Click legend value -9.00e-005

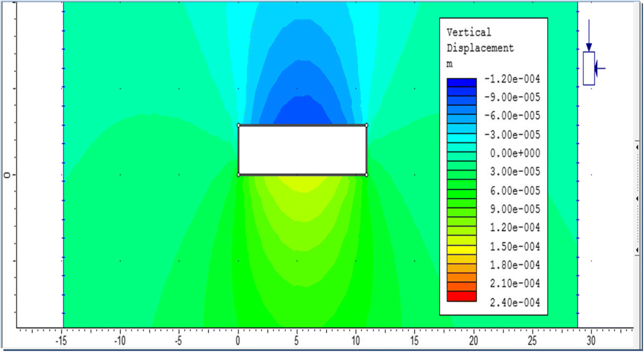[512, 98]
